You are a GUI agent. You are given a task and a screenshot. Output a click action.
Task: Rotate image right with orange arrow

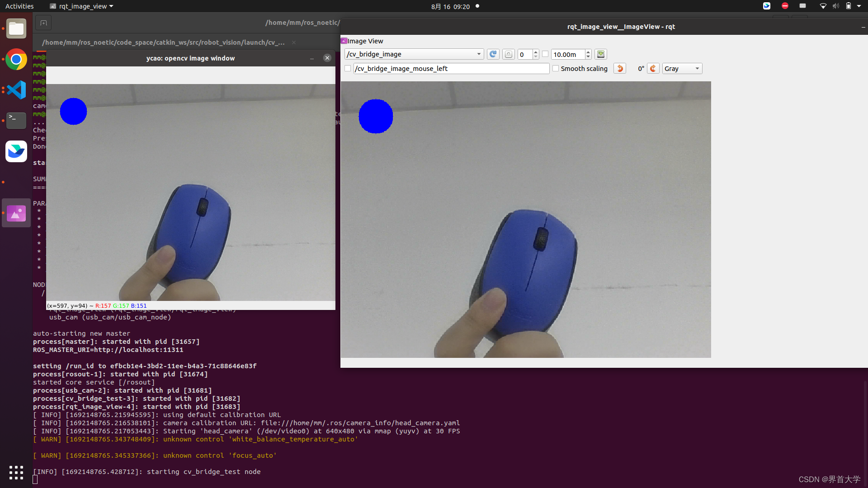click(x=653, y=69)
